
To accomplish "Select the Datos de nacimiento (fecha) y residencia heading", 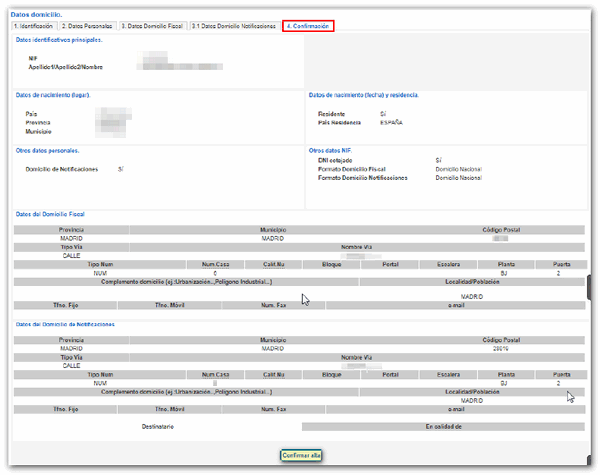I will 364,95.
